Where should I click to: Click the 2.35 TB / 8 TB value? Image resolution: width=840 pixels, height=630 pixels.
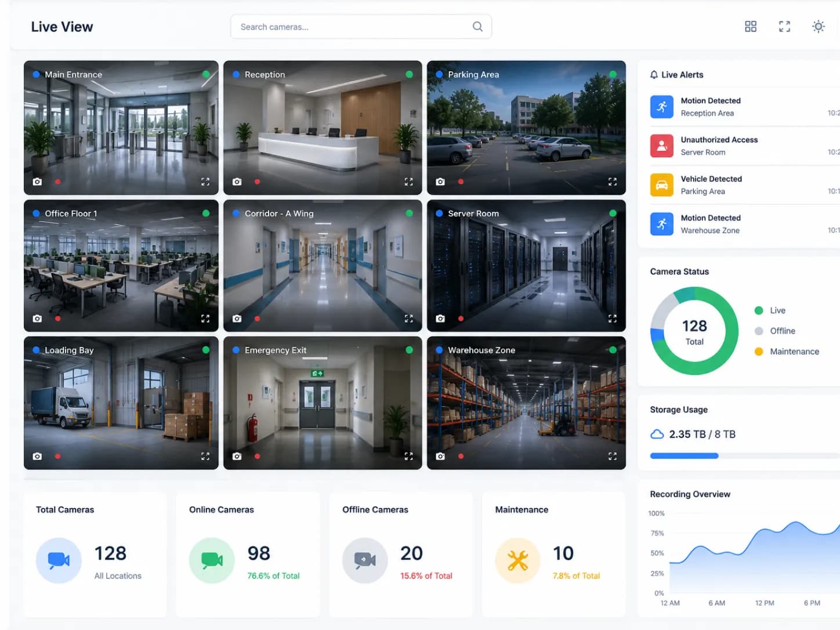point(702,435)
